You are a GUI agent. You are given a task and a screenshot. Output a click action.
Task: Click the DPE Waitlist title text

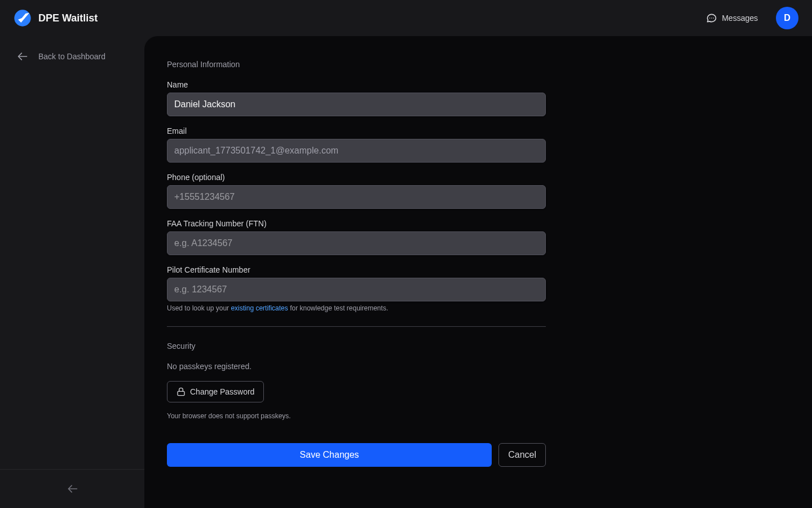coord(68,17)
